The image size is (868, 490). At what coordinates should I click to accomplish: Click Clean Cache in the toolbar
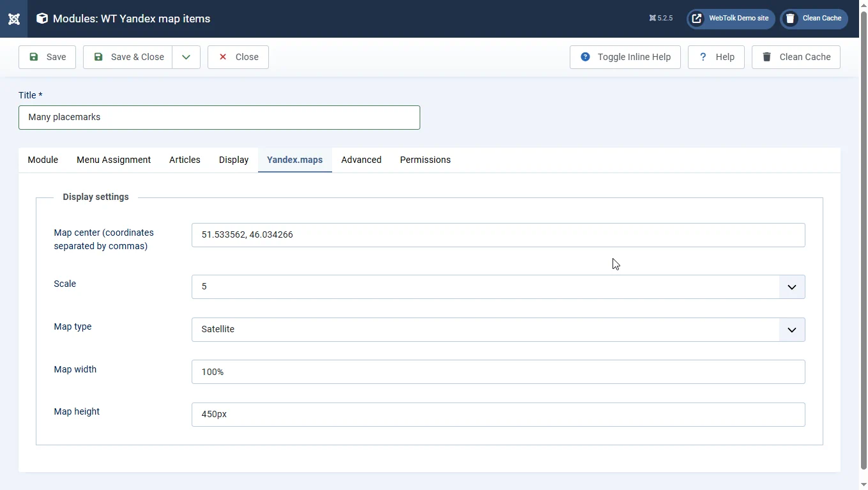pyautogui.click(x=796, y=57)
